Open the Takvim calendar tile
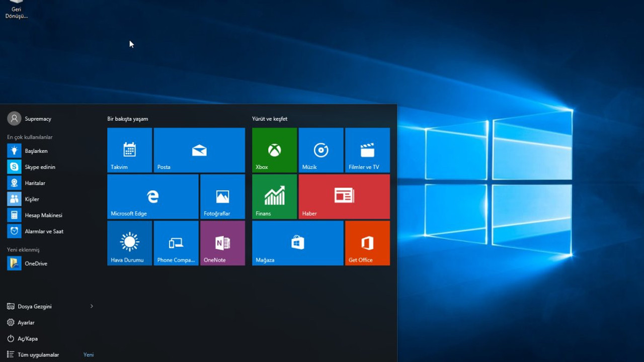 129,149
